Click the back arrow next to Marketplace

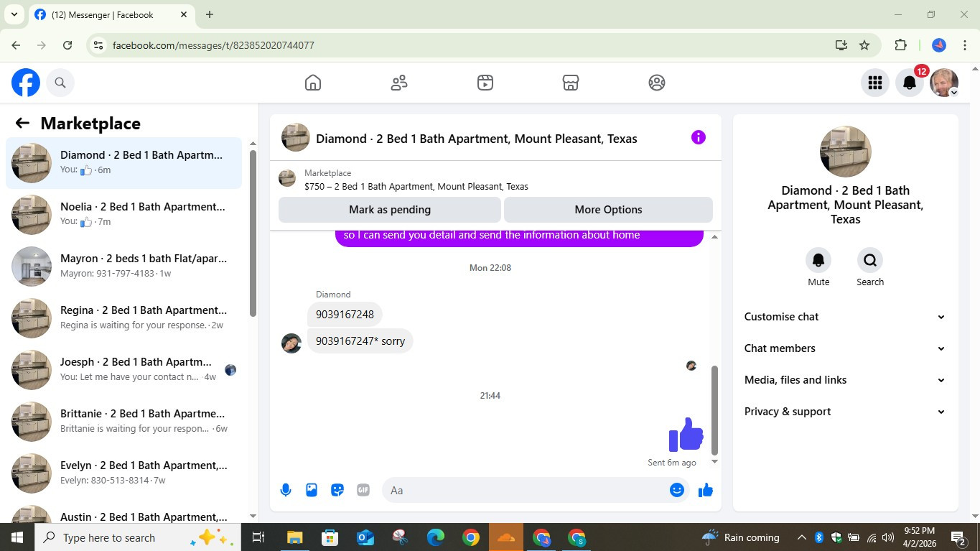[x=22, y=123]
